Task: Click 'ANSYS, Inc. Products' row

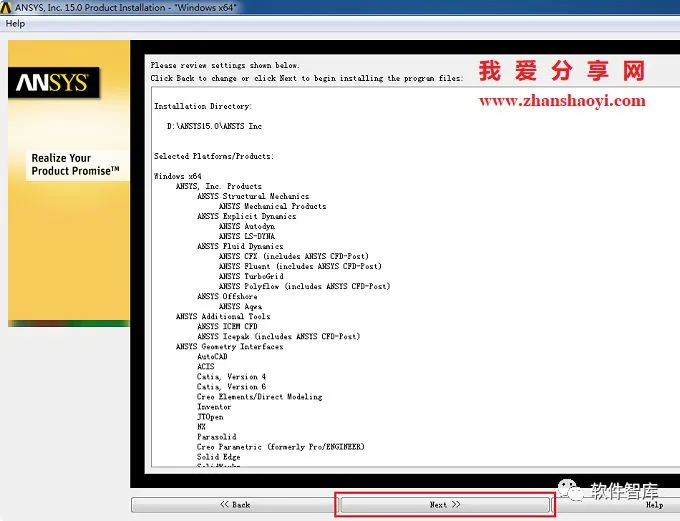Action: [219, 186]
